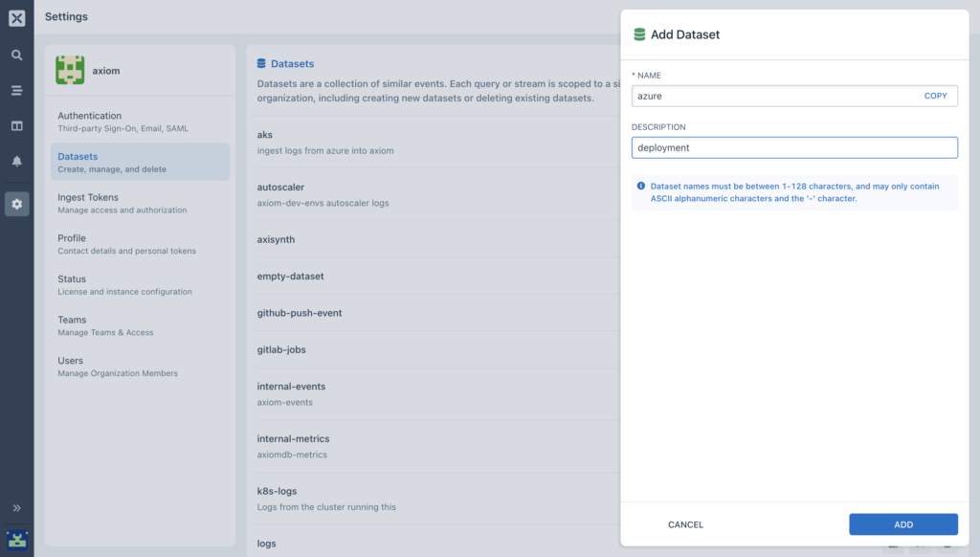Viewport: 980px width, 557px height.
Task: Click the user avatar at the sidebar bottom
Action: click(17, 540)
